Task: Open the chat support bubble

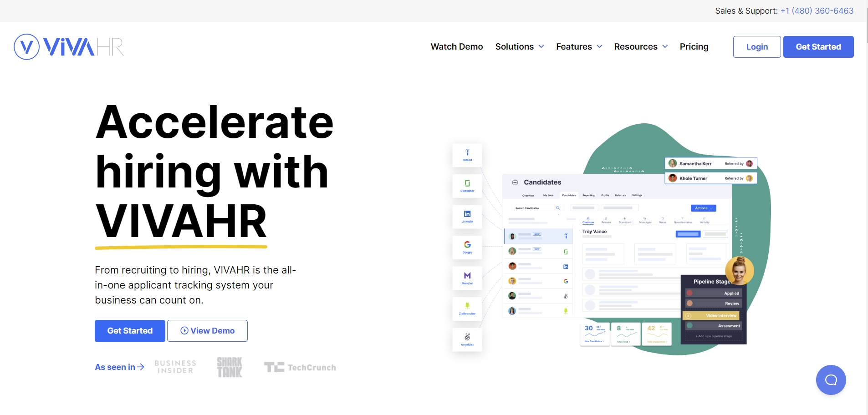Action: 831,380
